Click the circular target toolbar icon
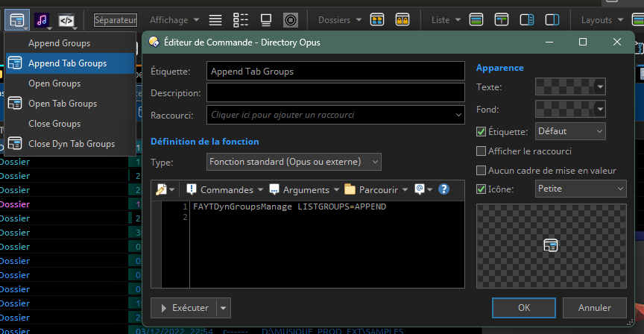Screen dimensions: 644x334 tap(291, 19)
